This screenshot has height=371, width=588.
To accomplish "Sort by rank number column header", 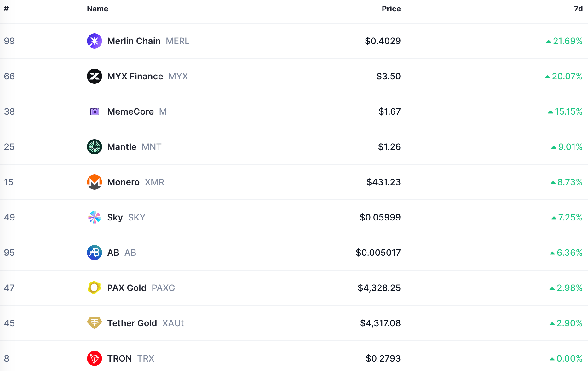I will pos(6,9).
